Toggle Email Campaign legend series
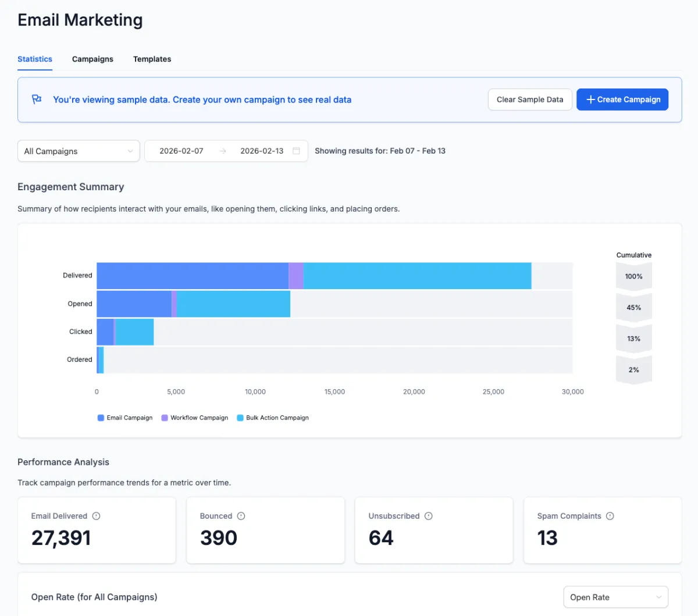Viewport: 698px width, 616px height. click(x=125, y=418)
